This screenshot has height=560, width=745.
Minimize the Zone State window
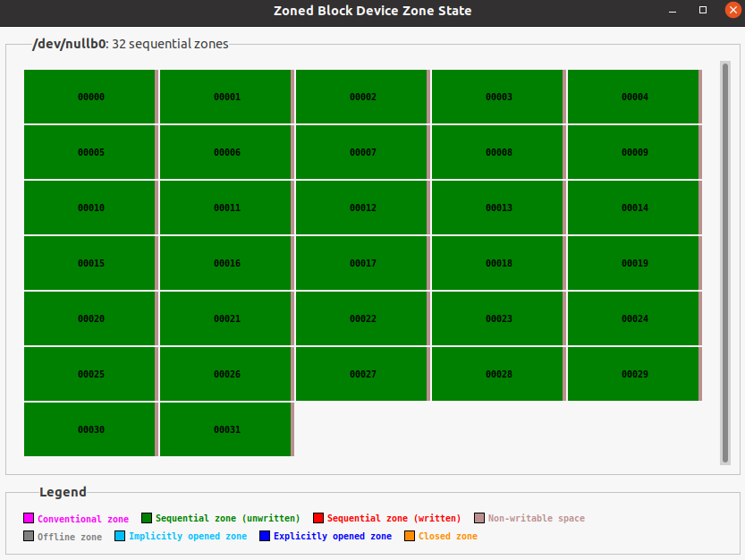pos(673,10)
